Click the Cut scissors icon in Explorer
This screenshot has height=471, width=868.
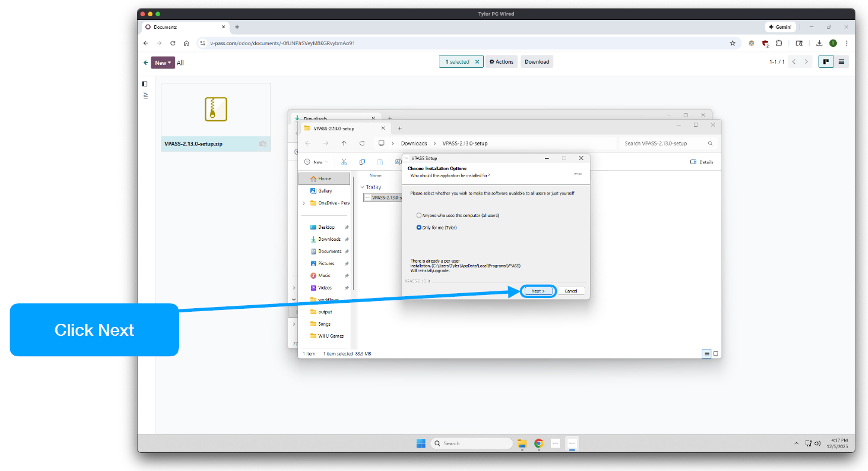point(344,162)
